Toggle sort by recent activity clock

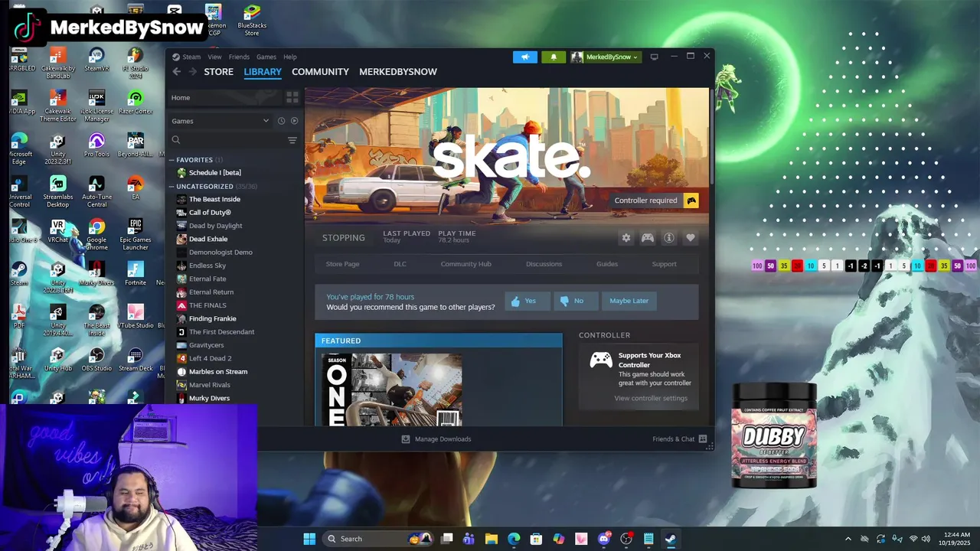pos(281,121)
